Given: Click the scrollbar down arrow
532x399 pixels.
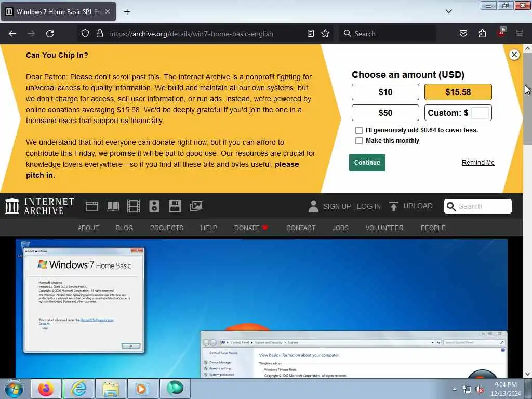Looking at the screenshot, I should (x=527, y=374).
